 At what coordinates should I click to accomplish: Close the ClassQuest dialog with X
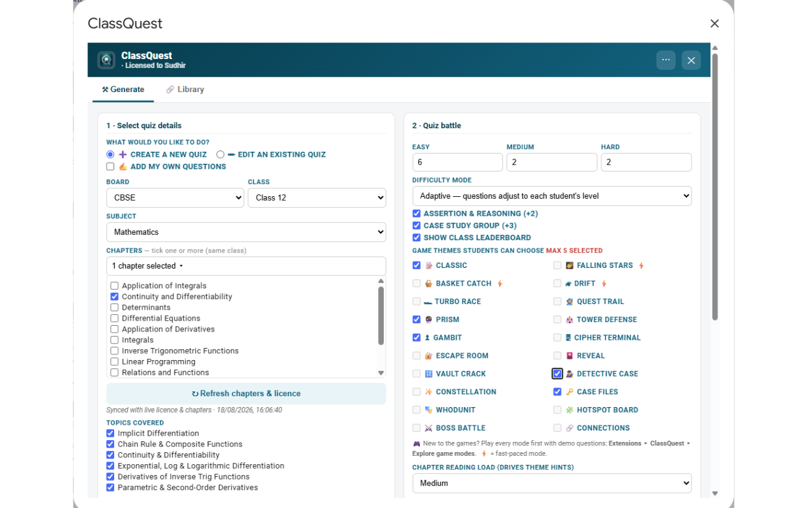pyautogui.click(x=714, y=23)
